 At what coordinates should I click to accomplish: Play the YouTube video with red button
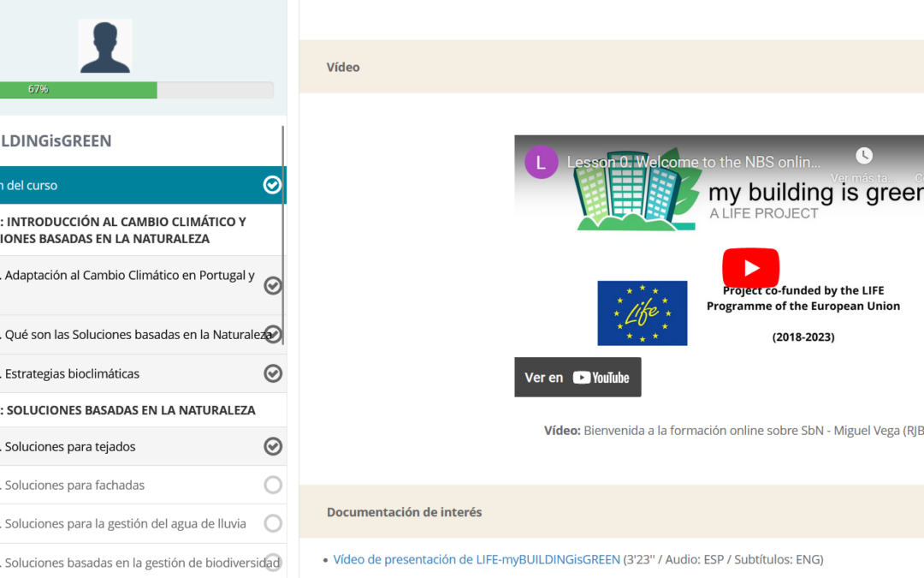click(x=751, y=268)
